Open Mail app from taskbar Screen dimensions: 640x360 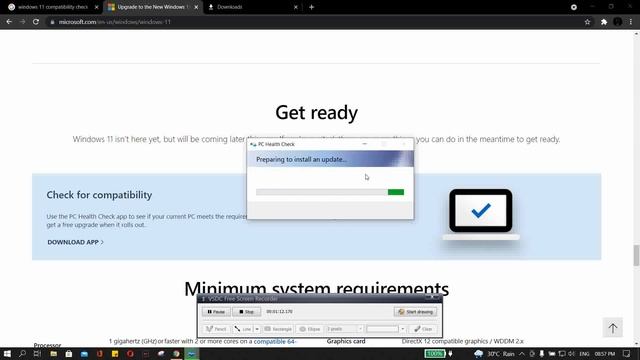point(84,353)
